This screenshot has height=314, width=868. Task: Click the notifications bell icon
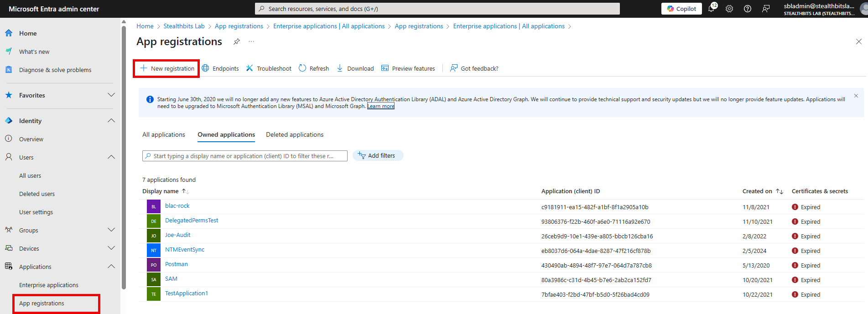pyautogui.click(x=711, y=9)
